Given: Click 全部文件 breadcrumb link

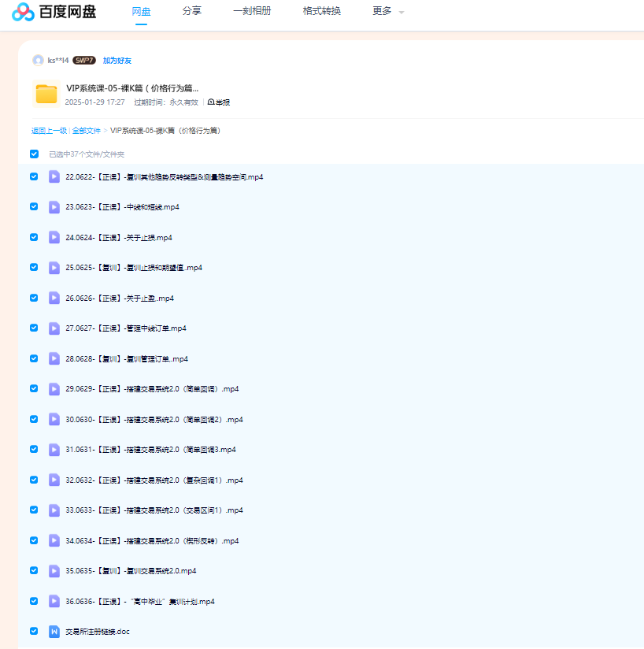Looking at the screenshot, I should [86, 131].
